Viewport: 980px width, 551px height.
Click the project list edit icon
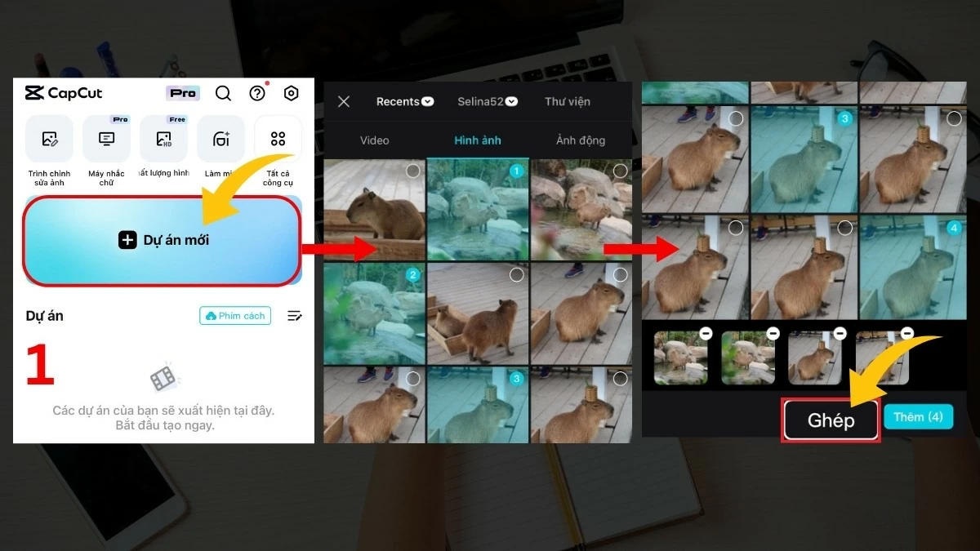coord(294,316)
